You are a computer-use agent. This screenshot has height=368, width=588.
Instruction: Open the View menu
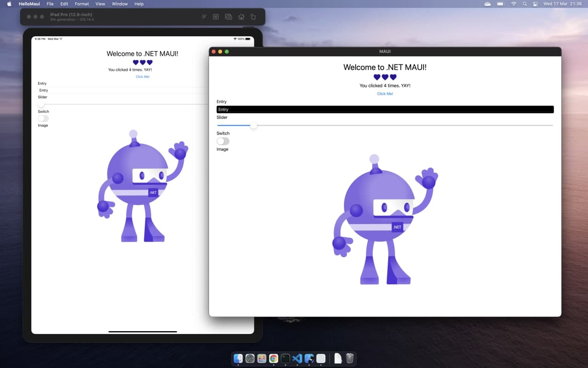100,4
